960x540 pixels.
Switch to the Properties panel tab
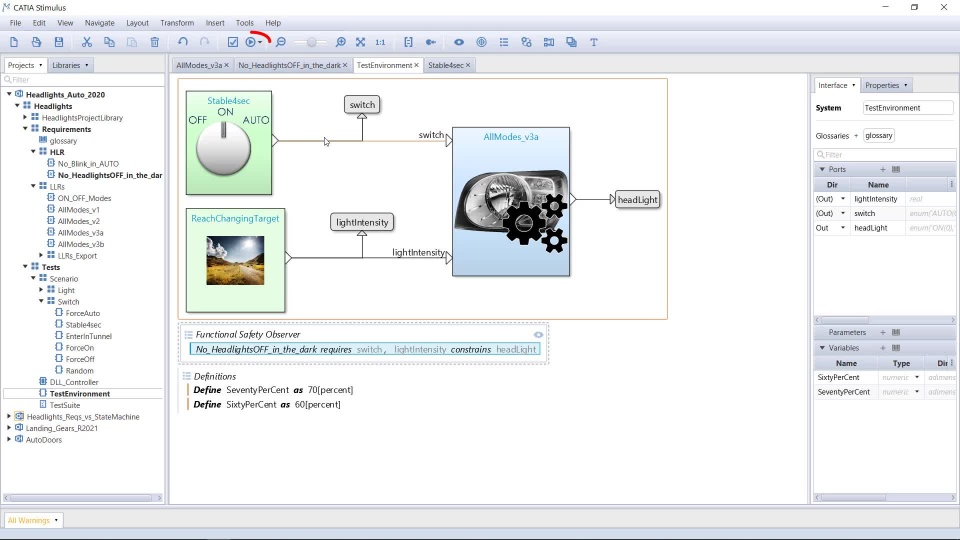coord(886,85)
